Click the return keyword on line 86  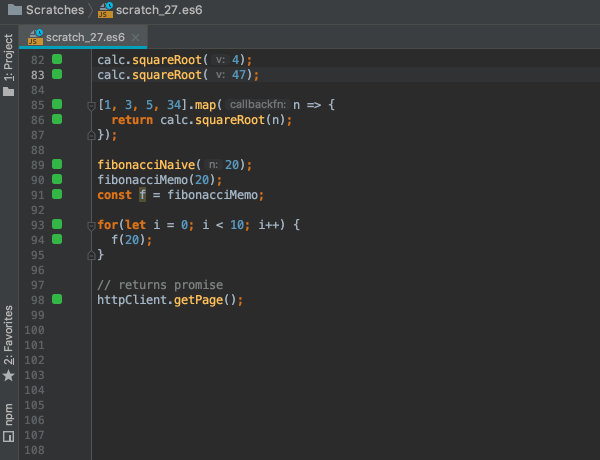pos(132,120)
